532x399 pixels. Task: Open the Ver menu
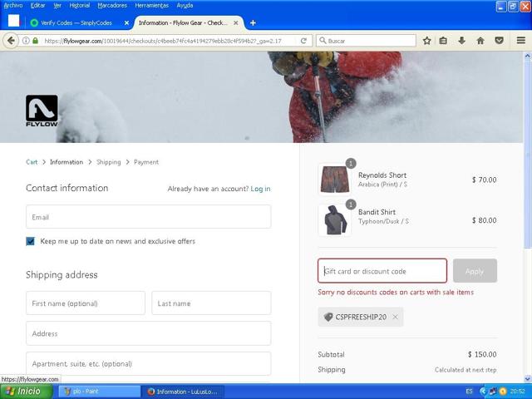click(x=57, y=6)
